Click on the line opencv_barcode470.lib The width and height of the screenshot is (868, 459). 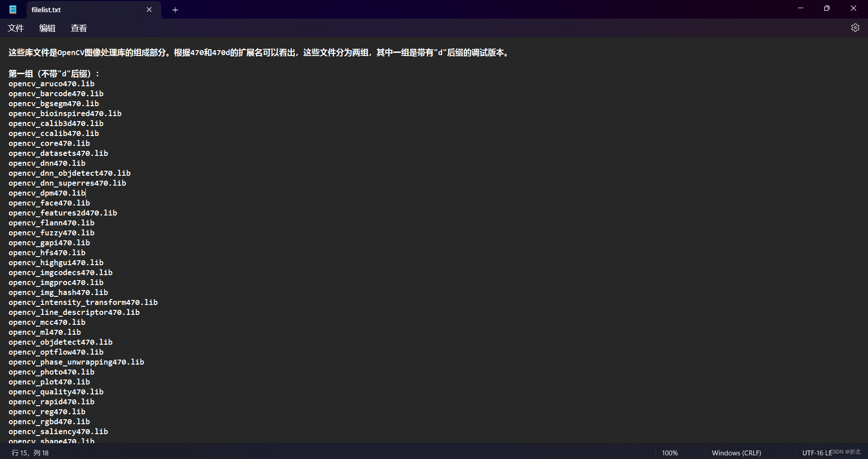[56, 94]
